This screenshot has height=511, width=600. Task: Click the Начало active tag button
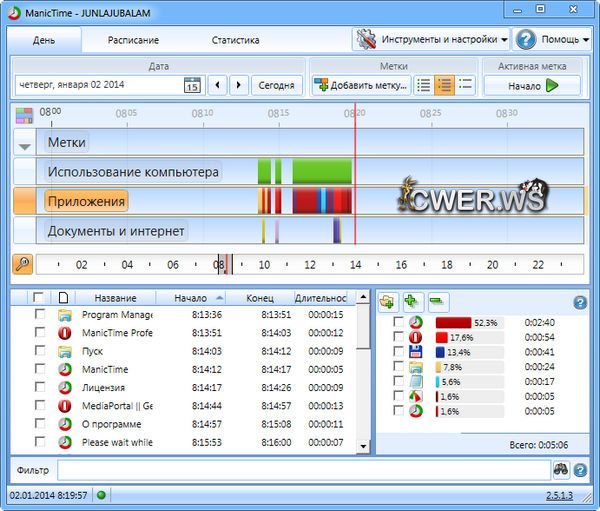pos(532,85)
